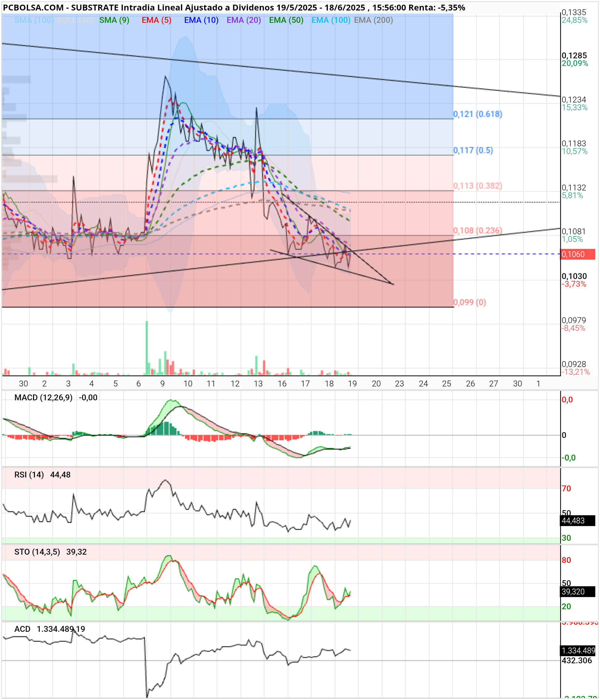The height and width of the screenshot is (700, 600).
Task: Click the percentage label 24,85%
Action: (575, 20)
